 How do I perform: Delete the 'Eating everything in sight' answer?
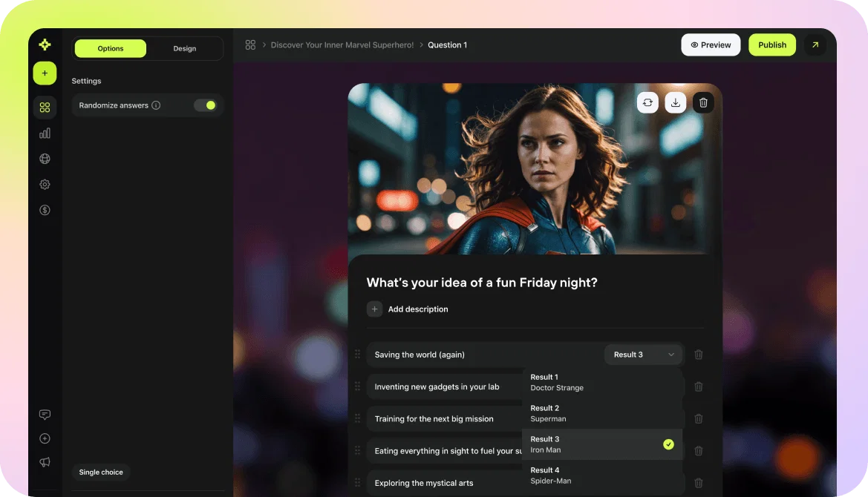(699, 450)
